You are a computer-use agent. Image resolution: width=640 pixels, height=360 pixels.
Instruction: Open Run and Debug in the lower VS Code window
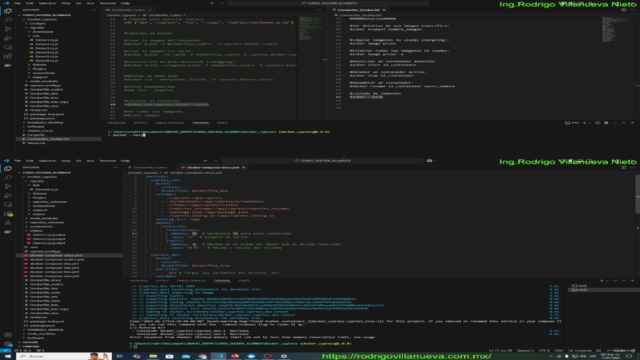[7, 196]
